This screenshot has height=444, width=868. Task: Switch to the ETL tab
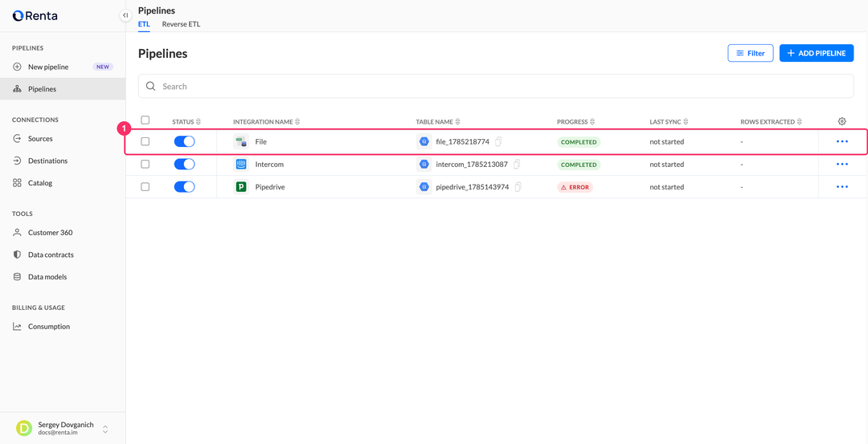point(144,24)
